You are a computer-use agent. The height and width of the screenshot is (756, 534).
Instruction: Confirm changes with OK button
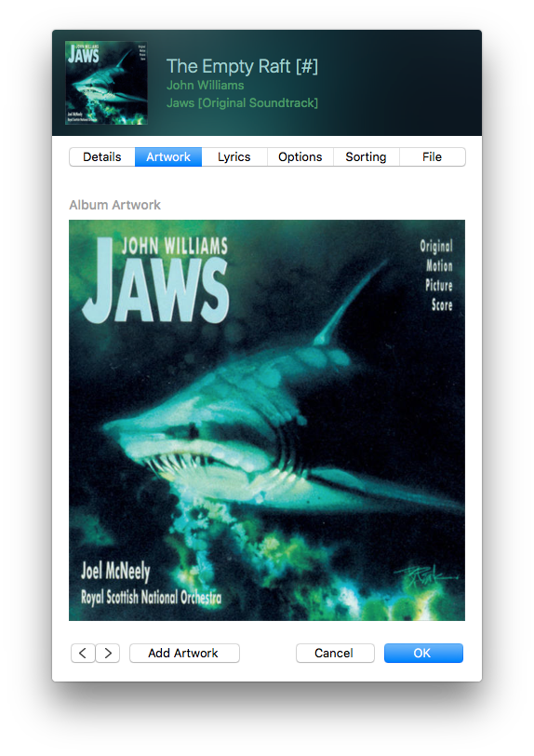point(423,653)
